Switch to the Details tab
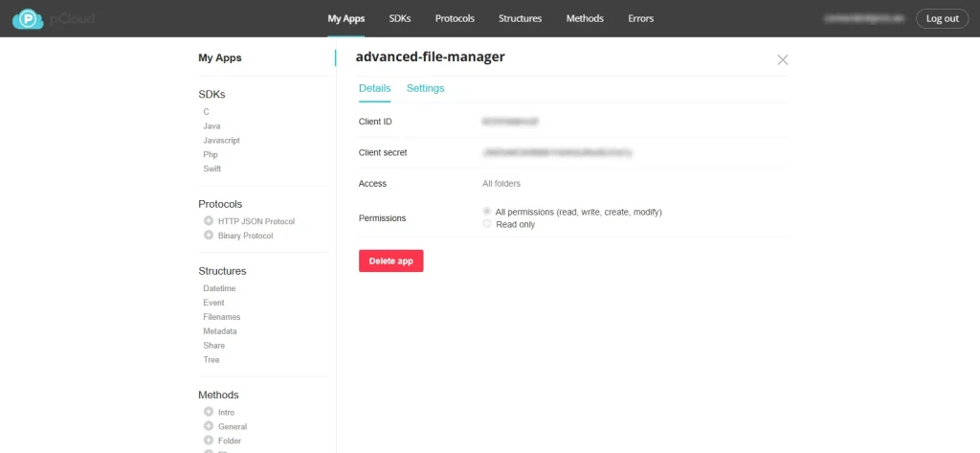Image resolution: width=980 pixels, height=453 pixels. pos(375,88)
